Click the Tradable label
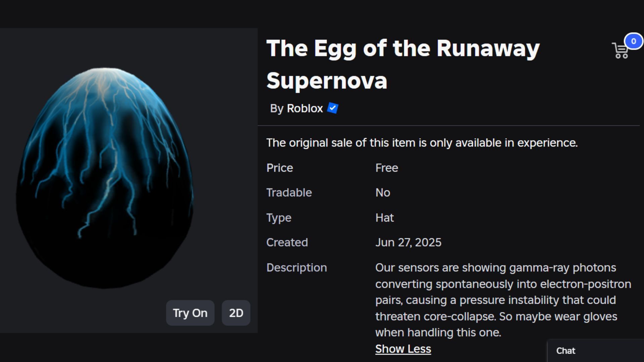The height and width of the screenshot is (362, 644). click(x=289, y=192)
